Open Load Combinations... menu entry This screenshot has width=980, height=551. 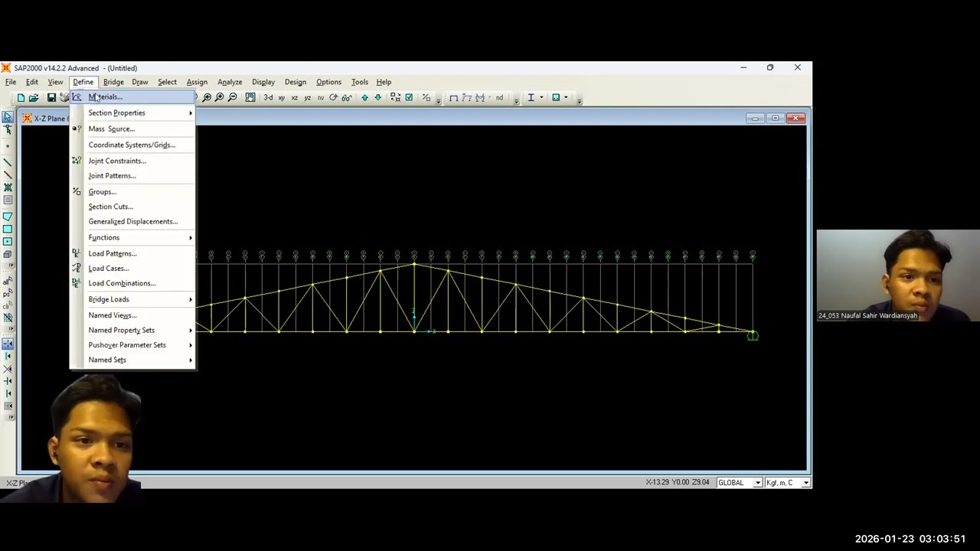pos(132,283)
